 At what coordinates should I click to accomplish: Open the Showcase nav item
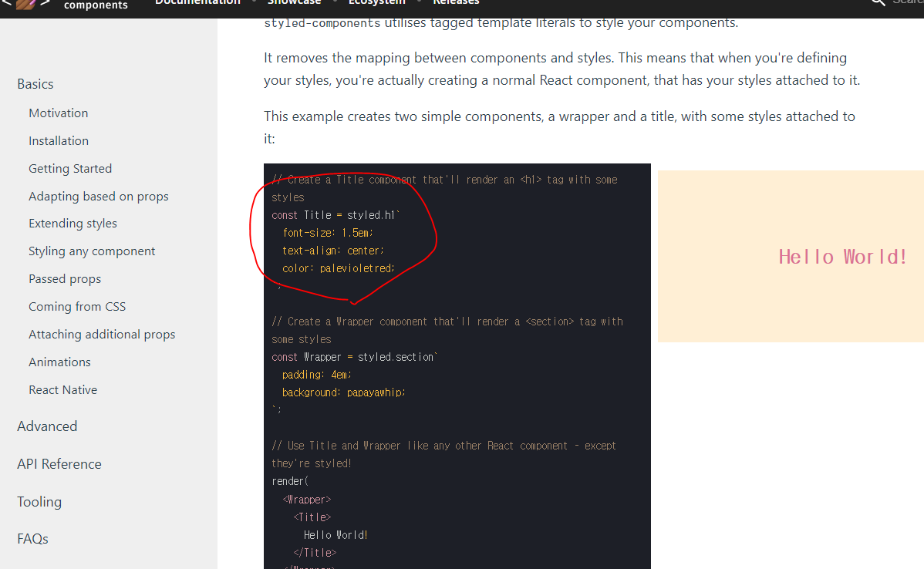click(x=294, y=2)
